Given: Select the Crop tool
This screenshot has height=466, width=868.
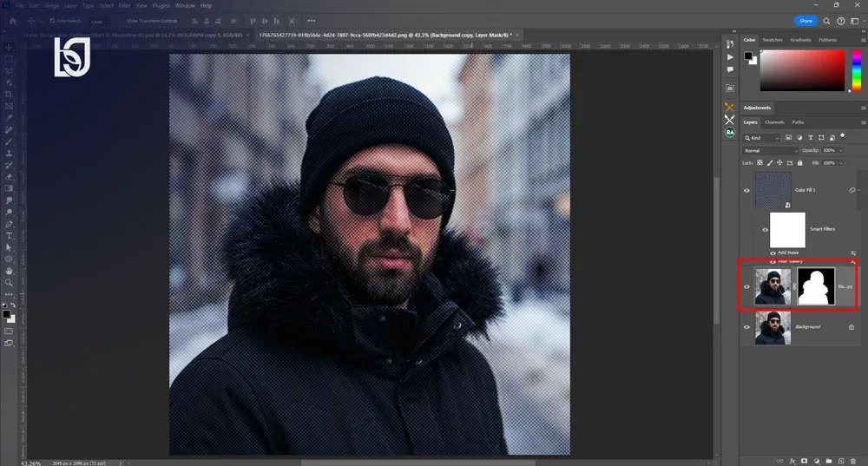Looking at the screenshot, I should click(9, 95).
